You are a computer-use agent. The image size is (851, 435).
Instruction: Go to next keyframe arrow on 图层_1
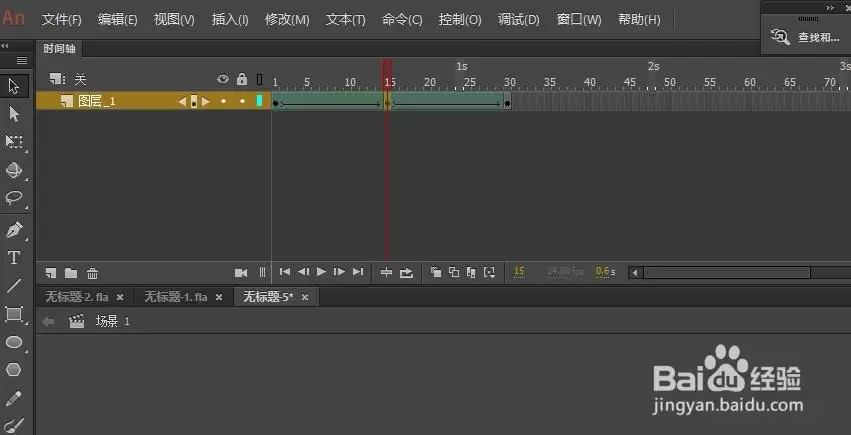tap(206, 101)
